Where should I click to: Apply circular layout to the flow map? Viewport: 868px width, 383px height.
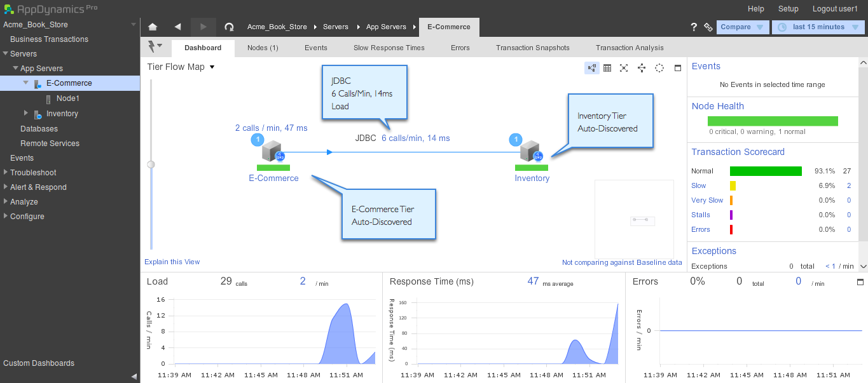pos(659,68)
